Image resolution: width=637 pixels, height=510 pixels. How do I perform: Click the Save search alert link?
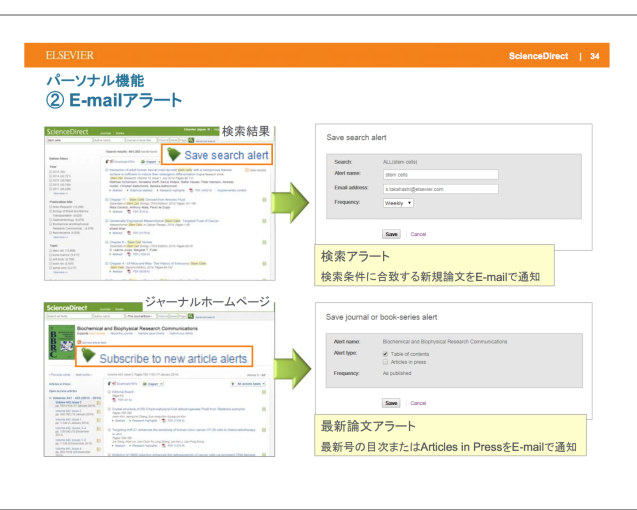coord(226,155)
